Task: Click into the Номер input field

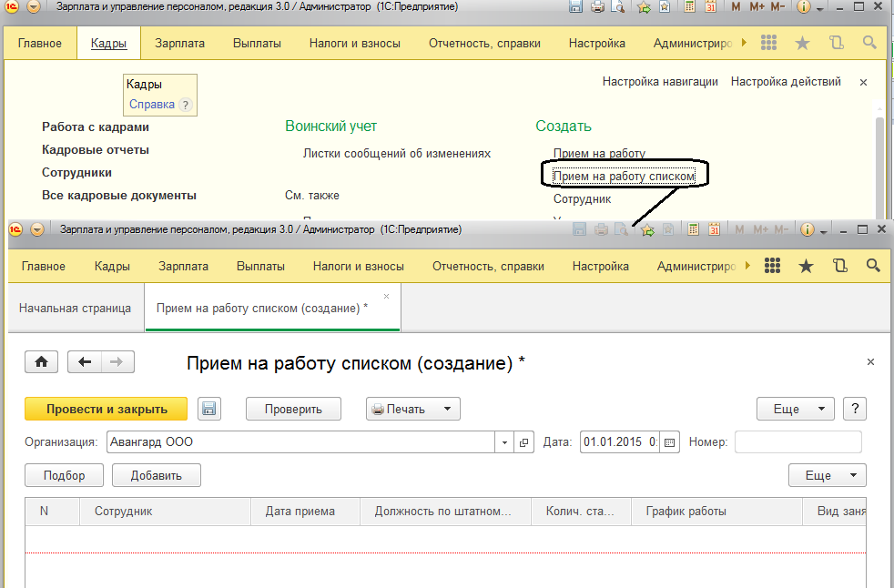Action: click(x=797, y=442)
